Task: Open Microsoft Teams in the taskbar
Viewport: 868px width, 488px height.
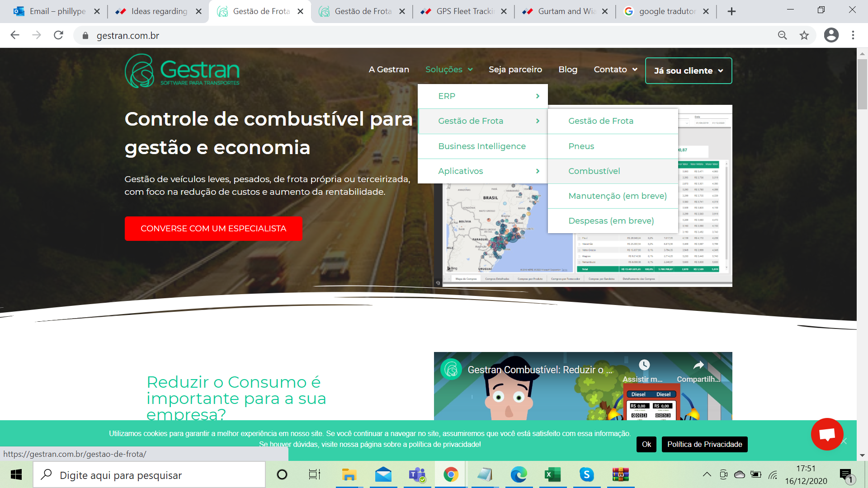Action: click(417, 474)
